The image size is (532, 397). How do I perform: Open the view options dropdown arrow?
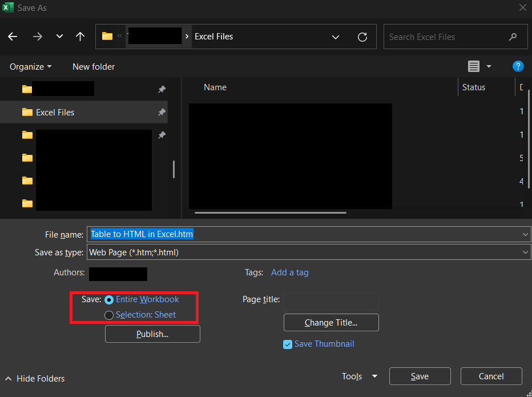(489, 66)
